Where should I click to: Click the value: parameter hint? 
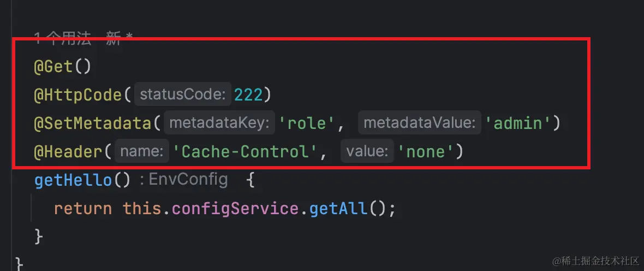pos(367,152)
